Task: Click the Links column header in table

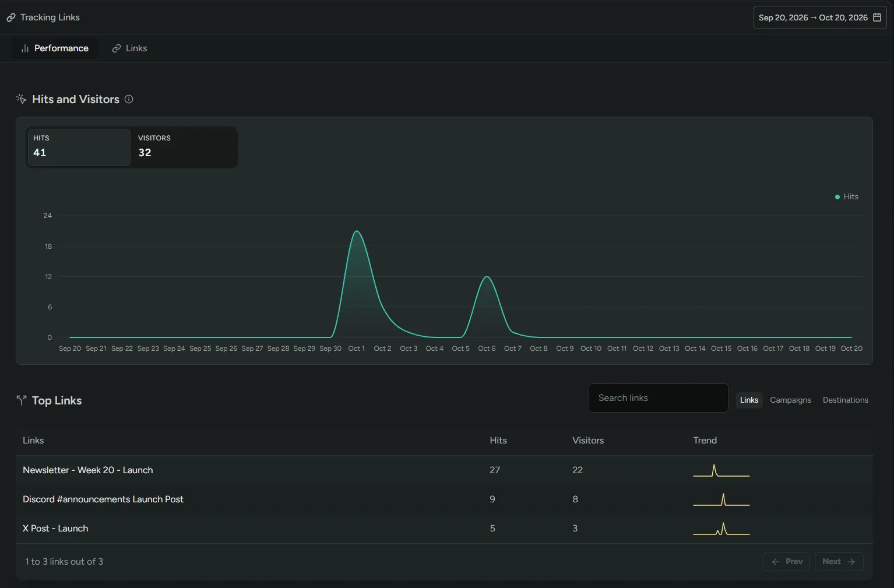Action: 33,441
